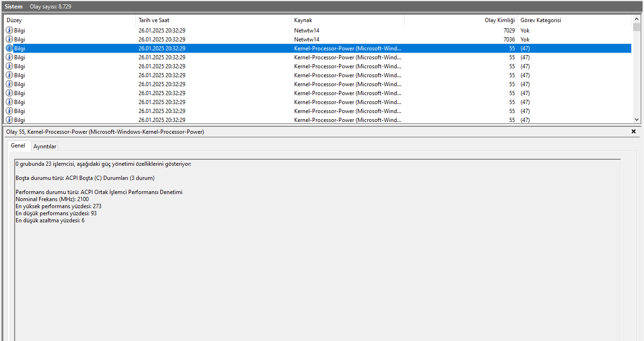The width and height of the screenshot is (644, 341).
Task: Click the Boşta durumu türü line
Action: point(85,178)
